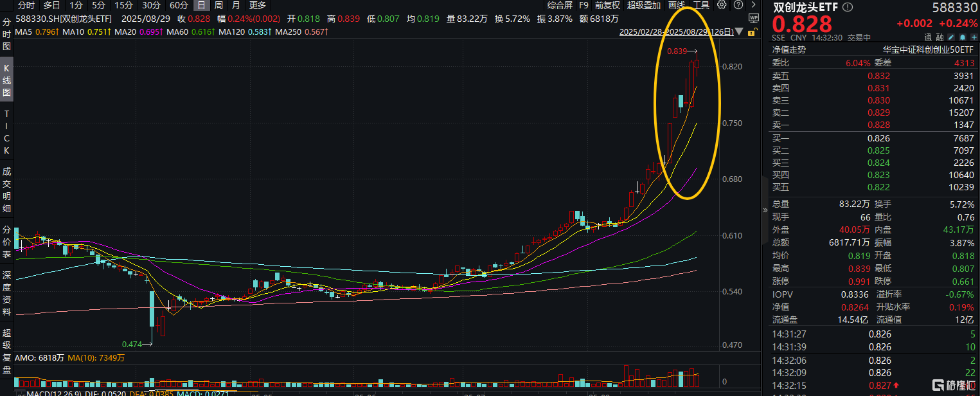Click the AMO volume indicator label
Viewport: 980px width, 396px height.
click(x=39, y=357)
